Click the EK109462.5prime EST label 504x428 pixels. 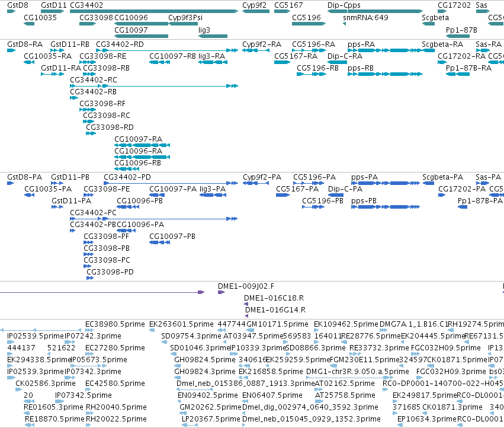[346, 324]
